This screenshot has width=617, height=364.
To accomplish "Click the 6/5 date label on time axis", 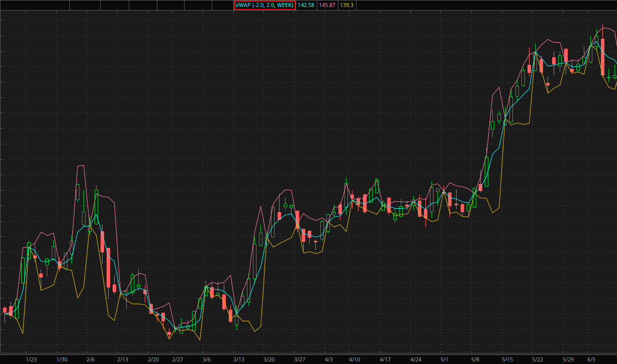I will point(591,359).
